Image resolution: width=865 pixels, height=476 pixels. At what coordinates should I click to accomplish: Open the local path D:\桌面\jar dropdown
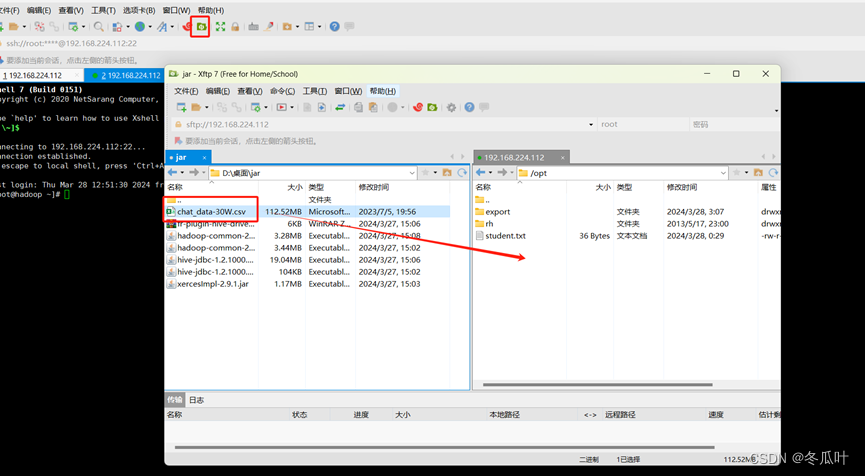[x=412, y=173]
